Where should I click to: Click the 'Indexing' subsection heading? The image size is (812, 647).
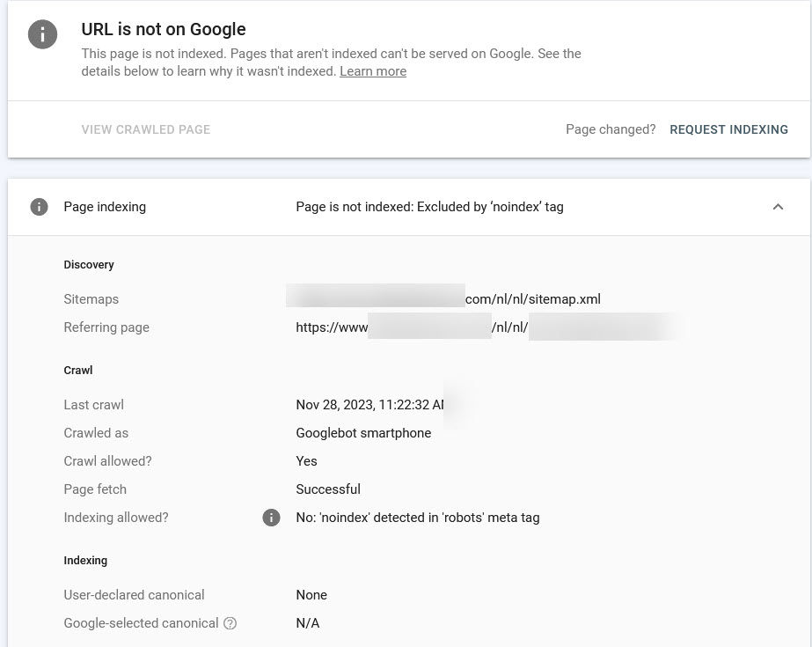click(85, 561)
